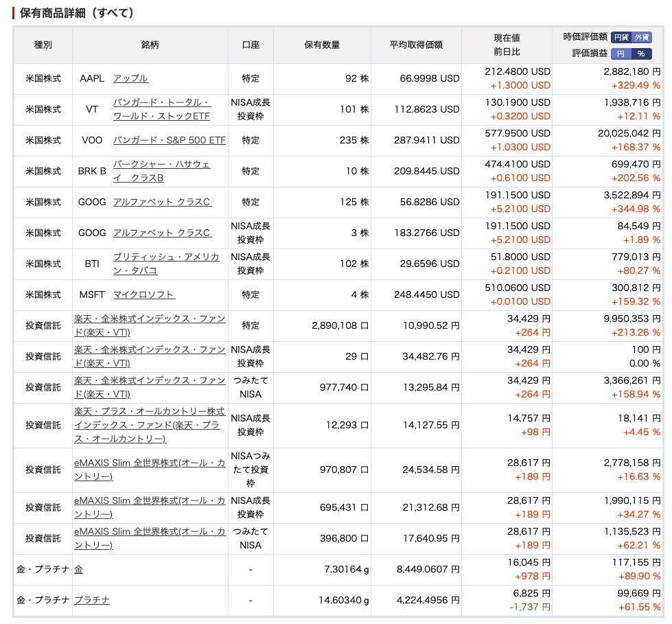Show profit/loss in 円
The image size is (672, 624).
[621, 54]
